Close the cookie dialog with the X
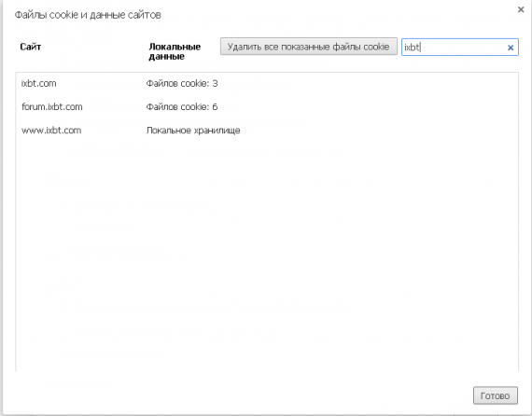 point(521,10)
